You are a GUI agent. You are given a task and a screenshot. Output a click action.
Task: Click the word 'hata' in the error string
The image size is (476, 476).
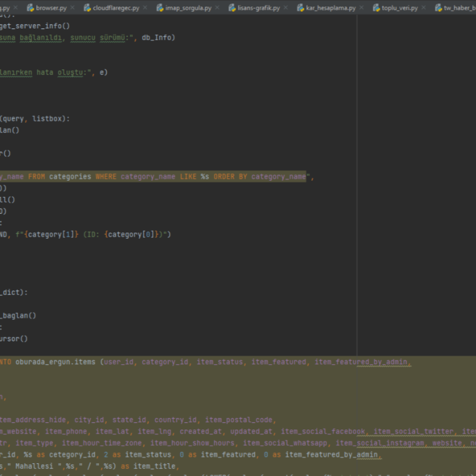point(45,73)
